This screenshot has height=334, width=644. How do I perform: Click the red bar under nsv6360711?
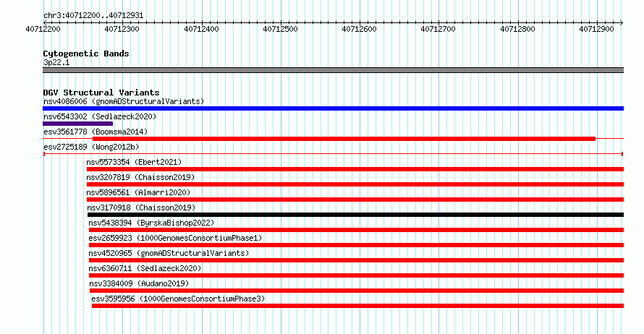[356, 275]
